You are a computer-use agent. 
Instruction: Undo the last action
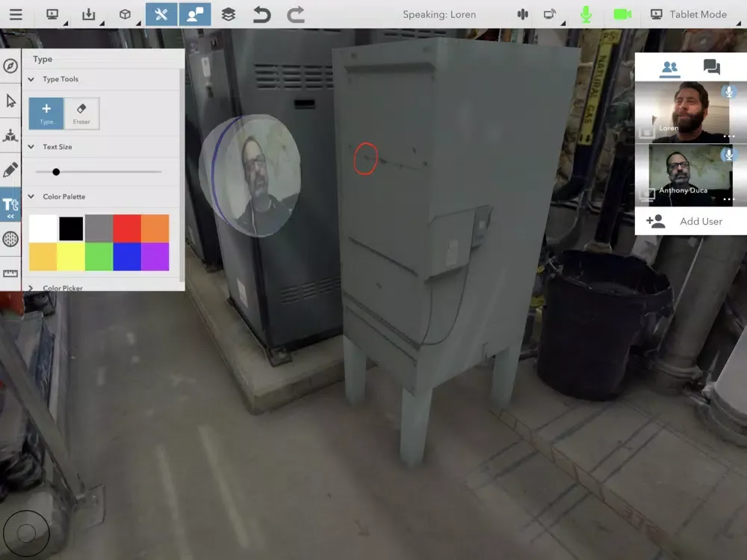coord(261,14)
